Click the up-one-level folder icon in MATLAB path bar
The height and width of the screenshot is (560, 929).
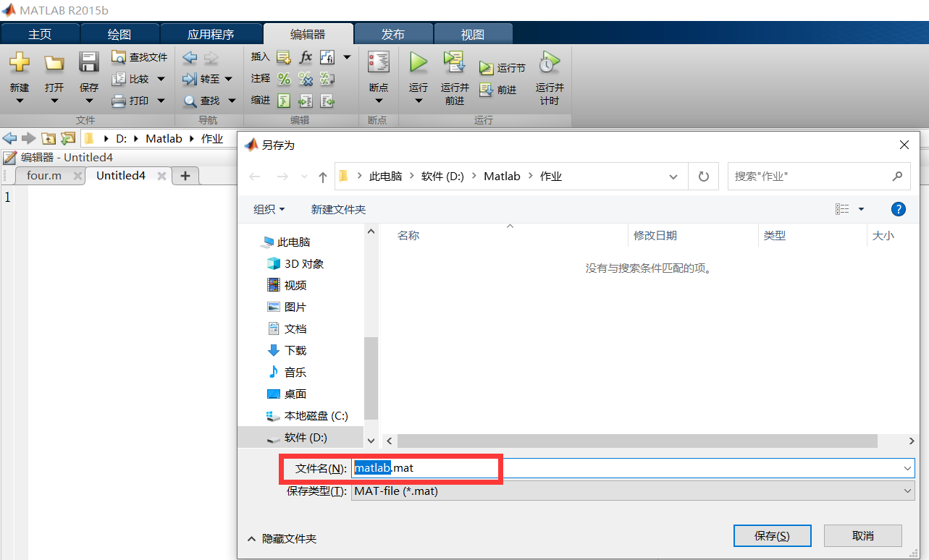[49, 138]
